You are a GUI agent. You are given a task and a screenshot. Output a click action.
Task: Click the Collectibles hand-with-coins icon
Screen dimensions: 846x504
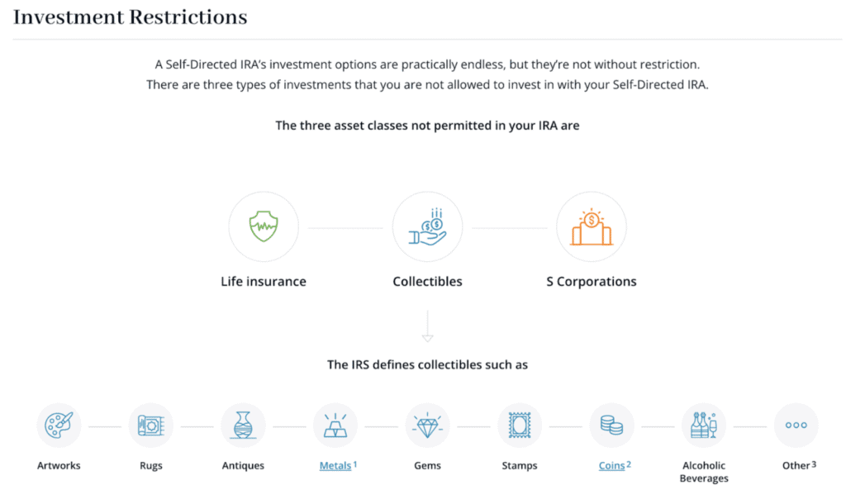tap(427, 227)
